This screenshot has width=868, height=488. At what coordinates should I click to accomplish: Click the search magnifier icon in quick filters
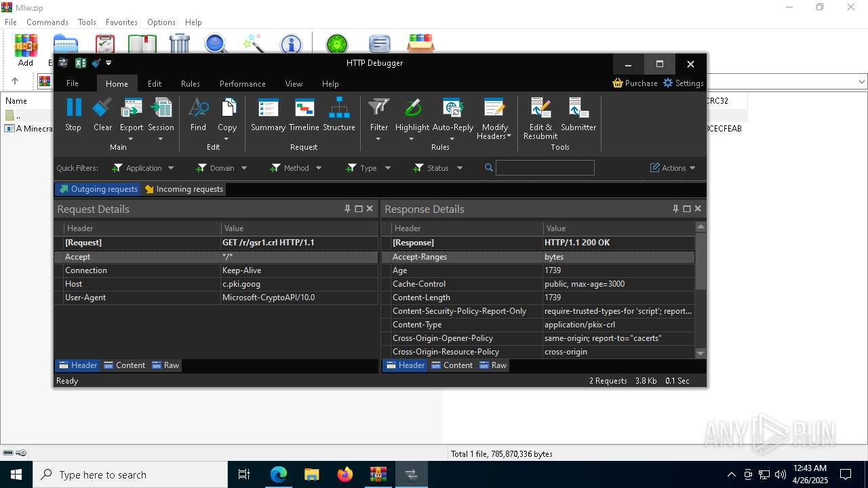point(488,167)
